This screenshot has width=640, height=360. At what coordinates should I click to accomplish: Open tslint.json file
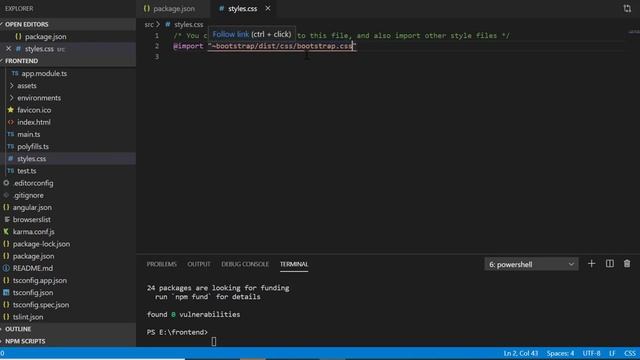pos(28,317)
